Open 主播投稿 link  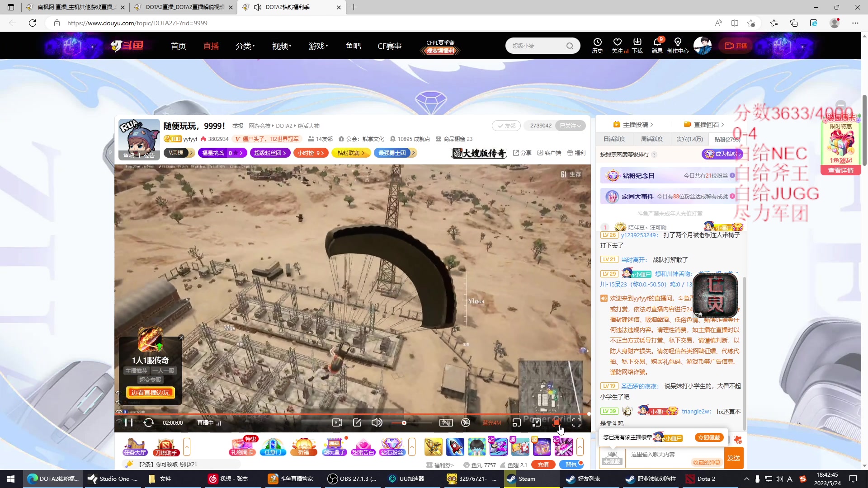pos(633,125)
